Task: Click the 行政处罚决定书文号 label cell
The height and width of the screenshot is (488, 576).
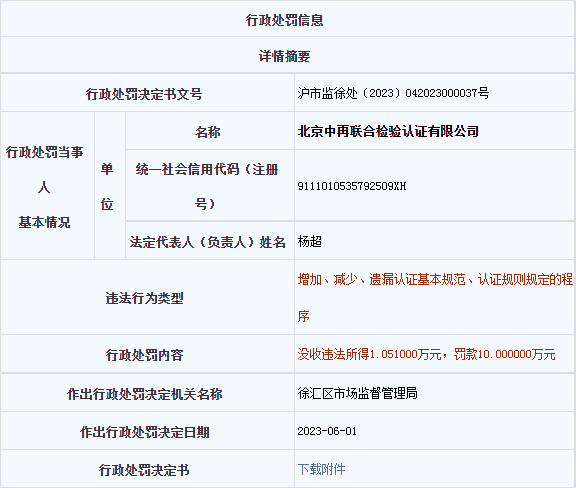Action: [147, 93]
